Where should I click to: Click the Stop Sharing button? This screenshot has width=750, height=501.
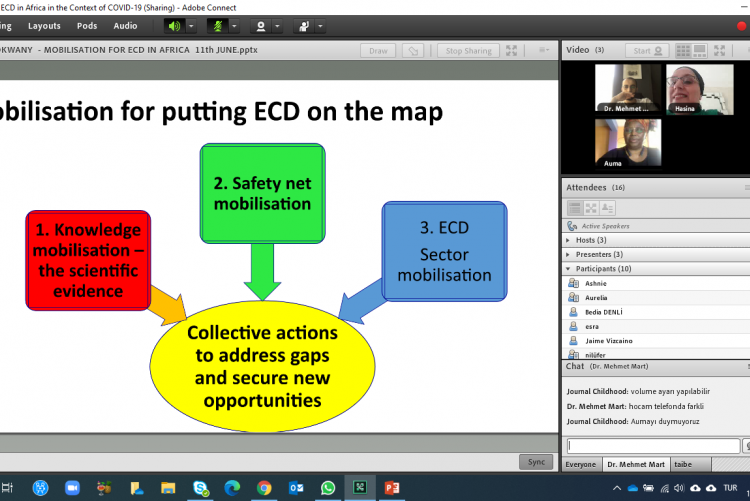click(x=468, y=51)
